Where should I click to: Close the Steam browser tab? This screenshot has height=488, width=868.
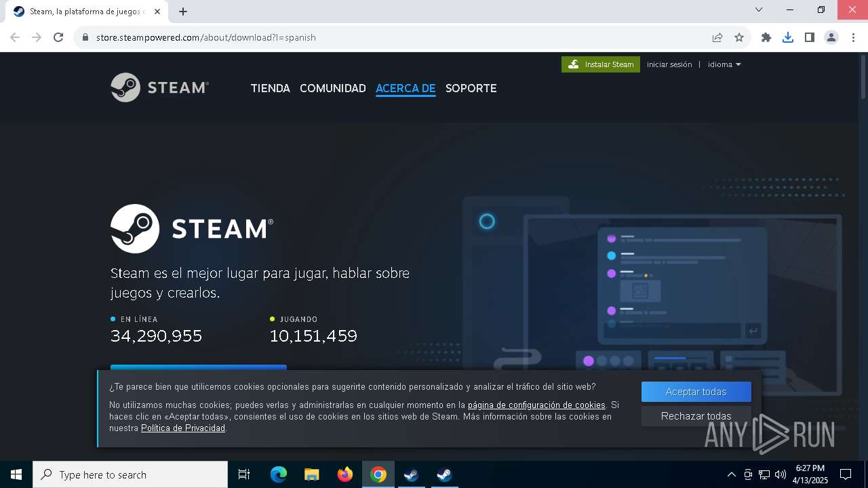pyautogui.click(x=157, y=12)
